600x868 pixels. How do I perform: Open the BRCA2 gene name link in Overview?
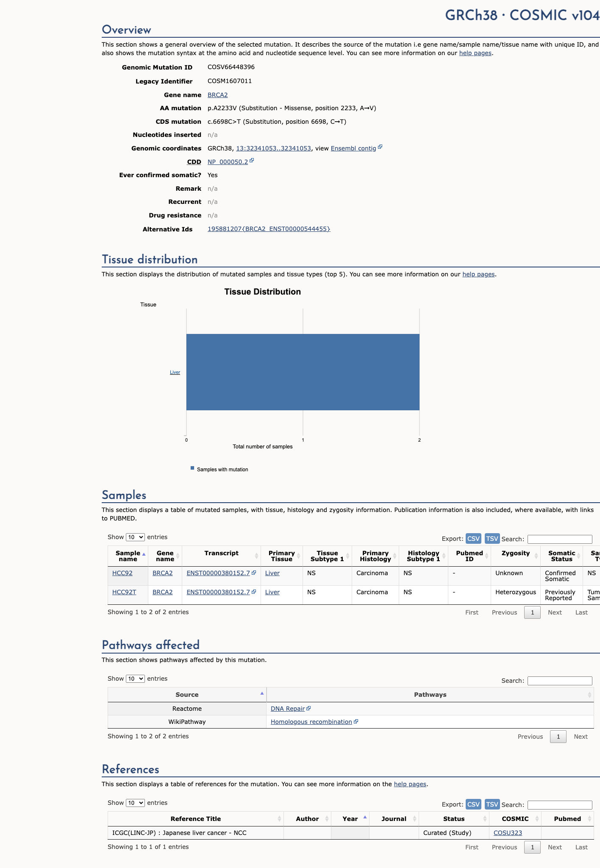[x=218, y=95]
